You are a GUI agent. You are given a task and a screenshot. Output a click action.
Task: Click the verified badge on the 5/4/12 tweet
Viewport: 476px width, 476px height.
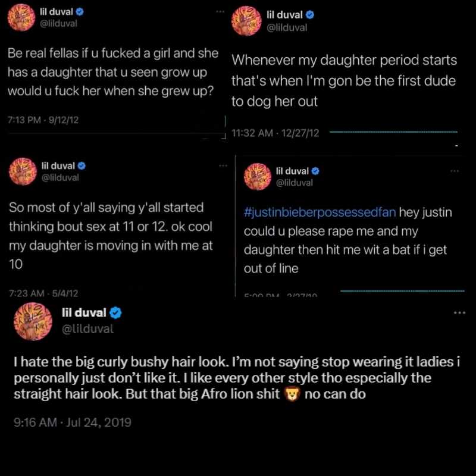coord(82,166)
